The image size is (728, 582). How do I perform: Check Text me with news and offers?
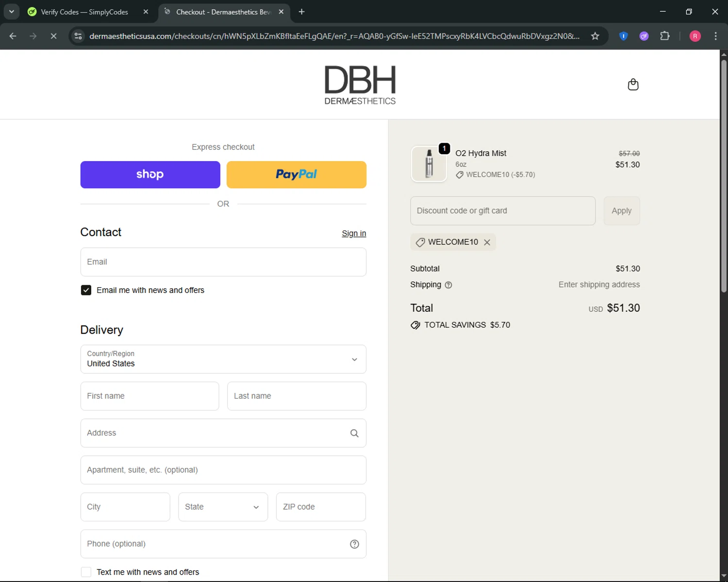pyautogui.click(x=86, y=572)
